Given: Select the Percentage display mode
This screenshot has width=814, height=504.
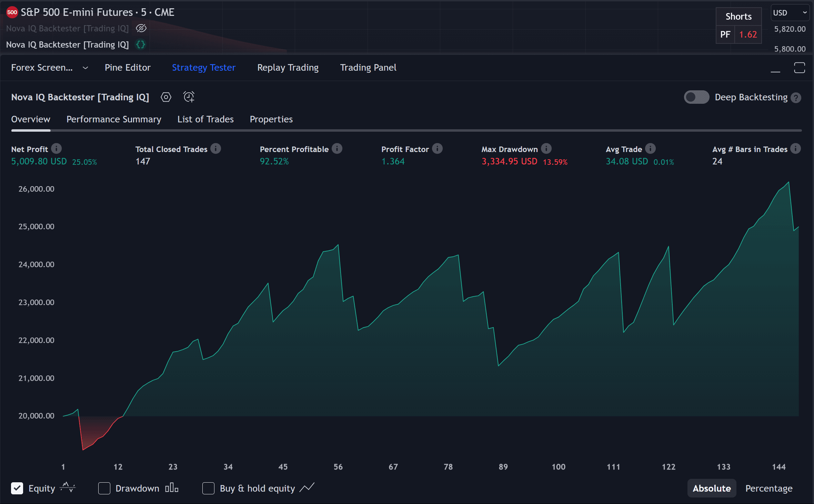Looking at the screenshot, I should pyautogui.click(x=769, y=488).
